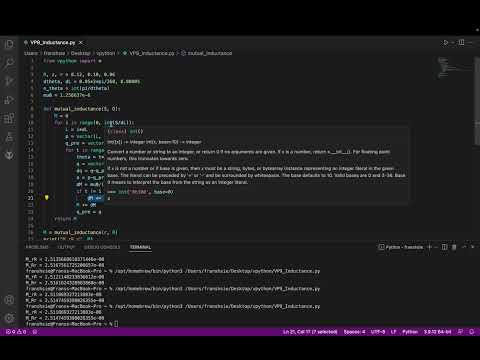Switch to the Debug Console panel tab
The image size is (480, 360).
(102, 247)
